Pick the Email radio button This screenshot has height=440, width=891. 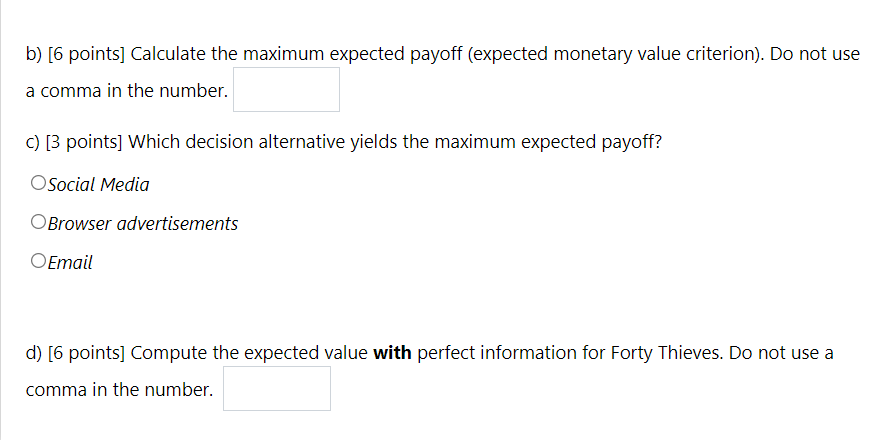38,262
